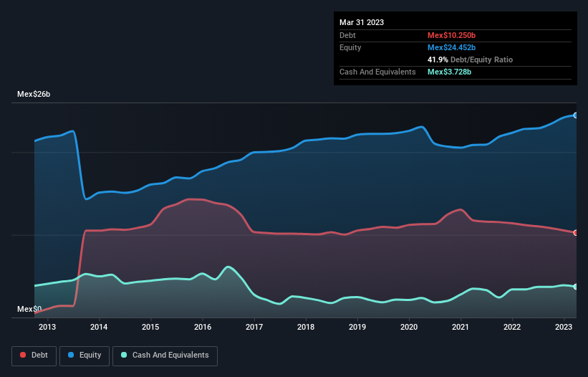Toggle the Debt series legend button

(34, 355)
